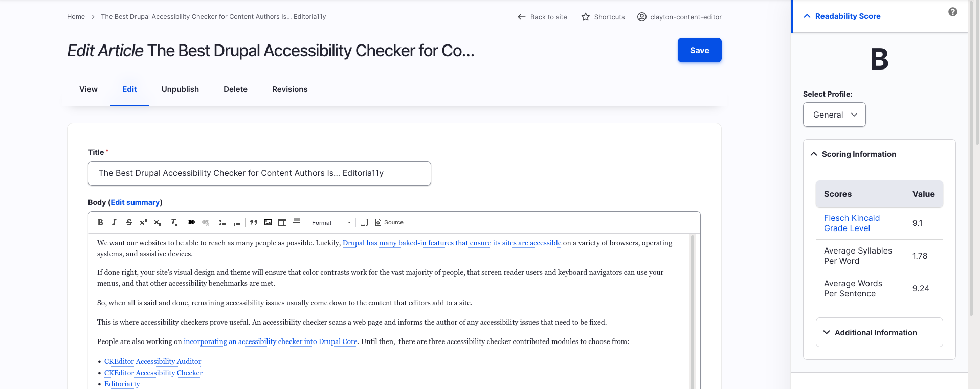Toggle Source editing mode
Screen dimensions: 980x389
[x=389, y=222]
